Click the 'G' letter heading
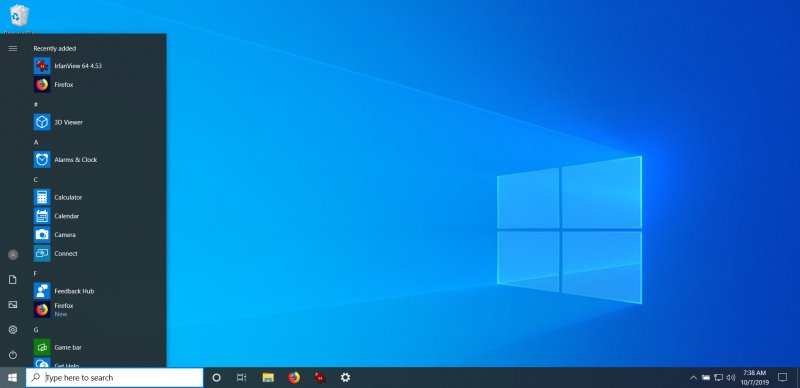Screen dimensions: 800x388 [x=36, y=330]
